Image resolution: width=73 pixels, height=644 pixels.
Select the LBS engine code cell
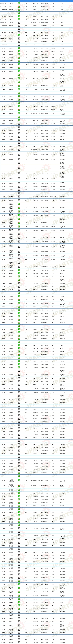tap(62, 45)
